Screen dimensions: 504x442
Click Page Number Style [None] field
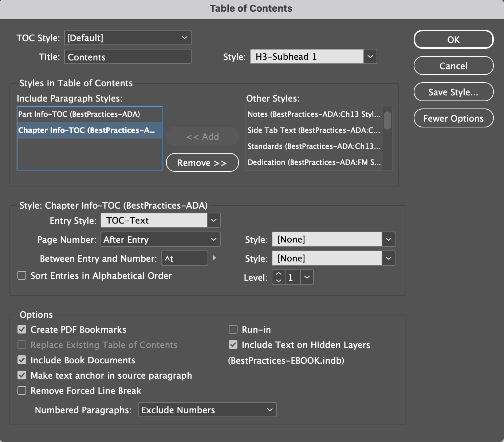pyautogui.click(x=327, y=239)
